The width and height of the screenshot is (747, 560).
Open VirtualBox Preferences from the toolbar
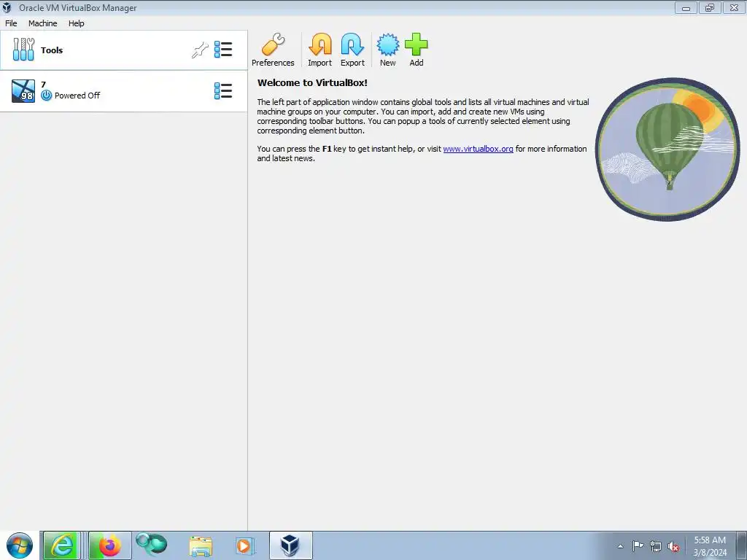[273, 50]
